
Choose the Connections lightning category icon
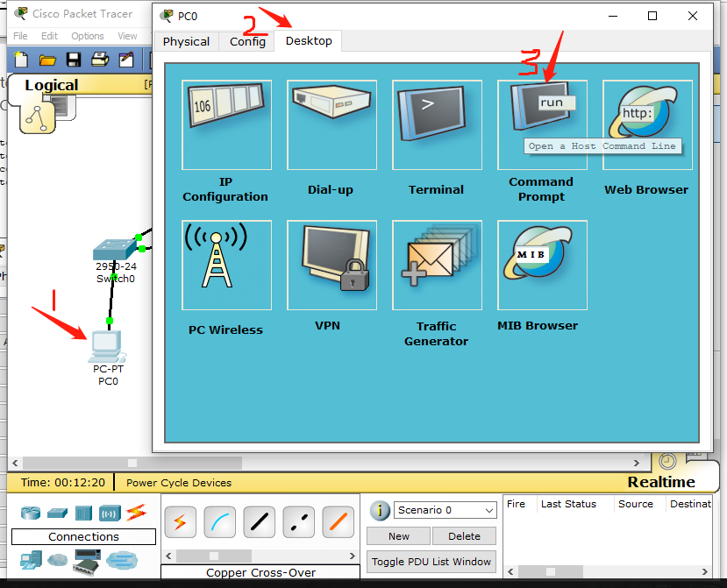coord(136,512)
